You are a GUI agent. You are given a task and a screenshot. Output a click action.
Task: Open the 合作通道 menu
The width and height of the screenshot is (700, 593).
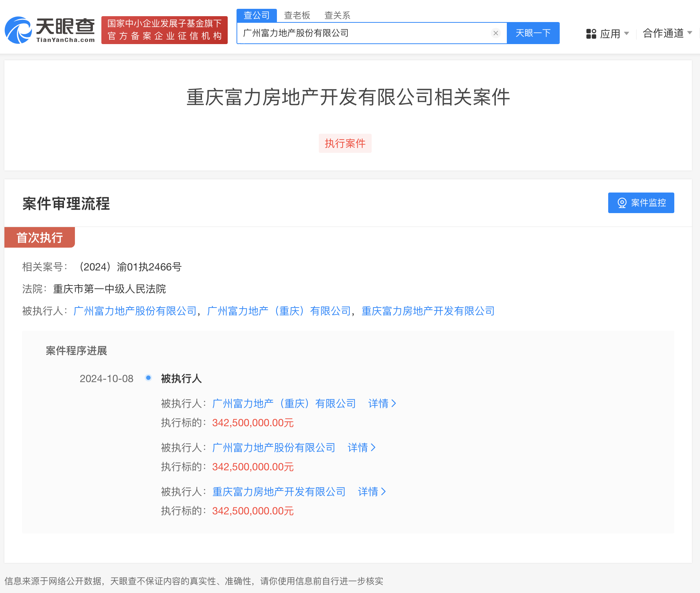pyautogui.click(x=667, y=33)
